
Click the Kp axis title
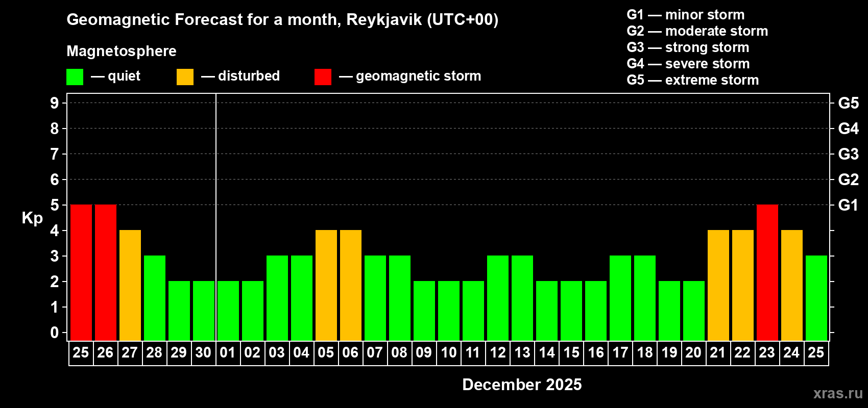click(32, 218)
